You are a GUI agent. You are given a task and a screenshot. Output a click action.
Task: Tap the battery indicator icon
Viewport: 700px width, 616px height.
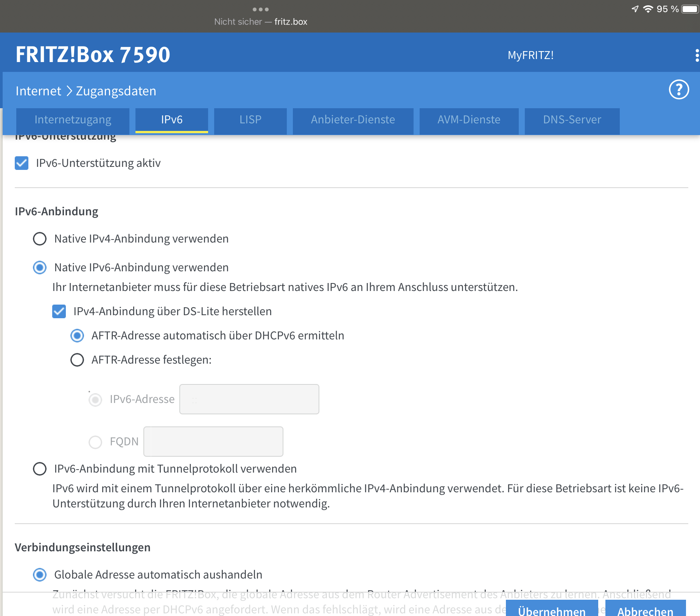[690, 9]
